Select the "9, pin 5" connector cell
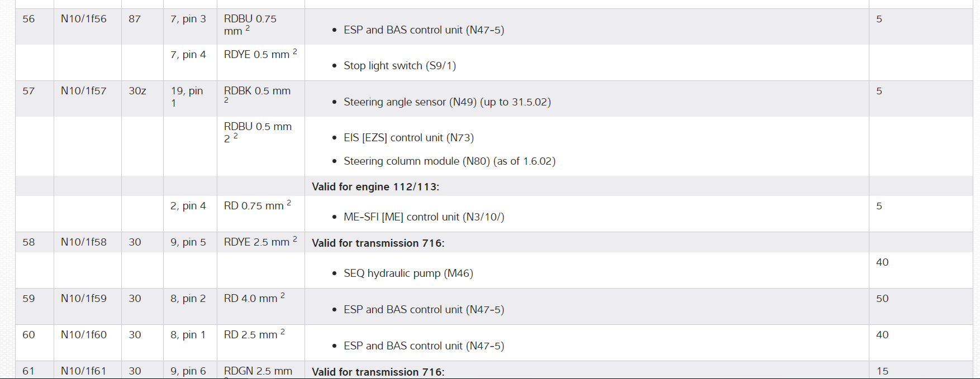Image resolution: width=980 pixels, height=379 pixels. coord(188,242)
